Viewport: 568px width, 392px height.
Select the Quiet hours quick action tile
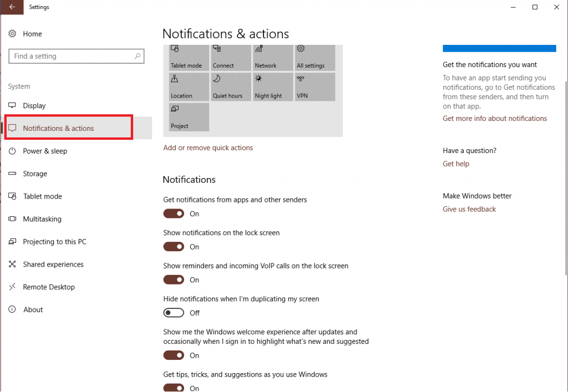click(231, 87)
